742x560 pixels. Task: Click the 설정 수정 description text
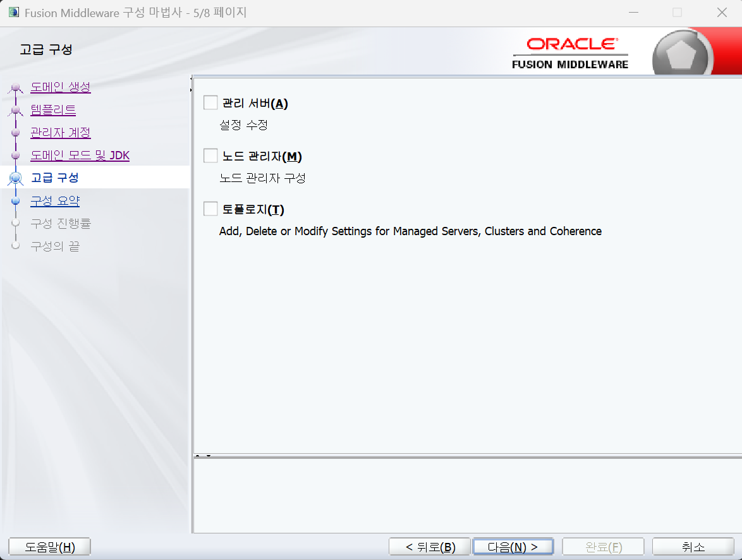pyautogui.click(x=244, y=125)
